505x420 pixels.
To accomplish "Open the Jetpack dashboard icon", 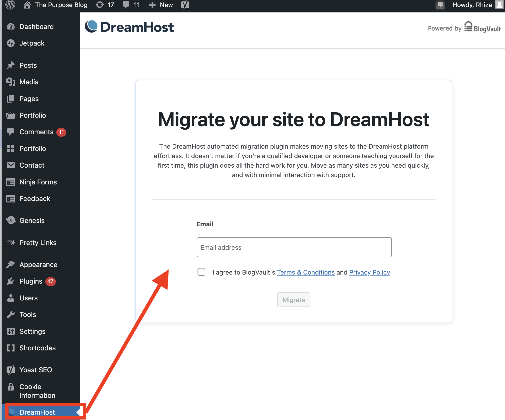I will 11,43.
